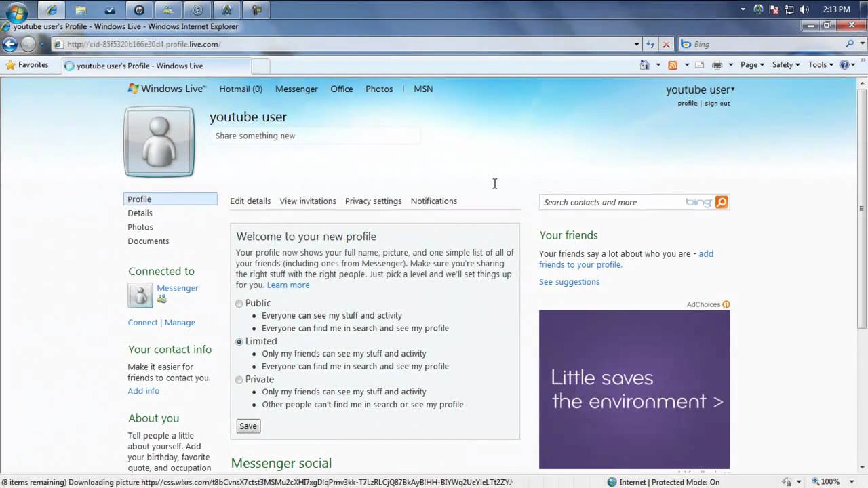Click the blue Help question mark icon

point(844,65)
